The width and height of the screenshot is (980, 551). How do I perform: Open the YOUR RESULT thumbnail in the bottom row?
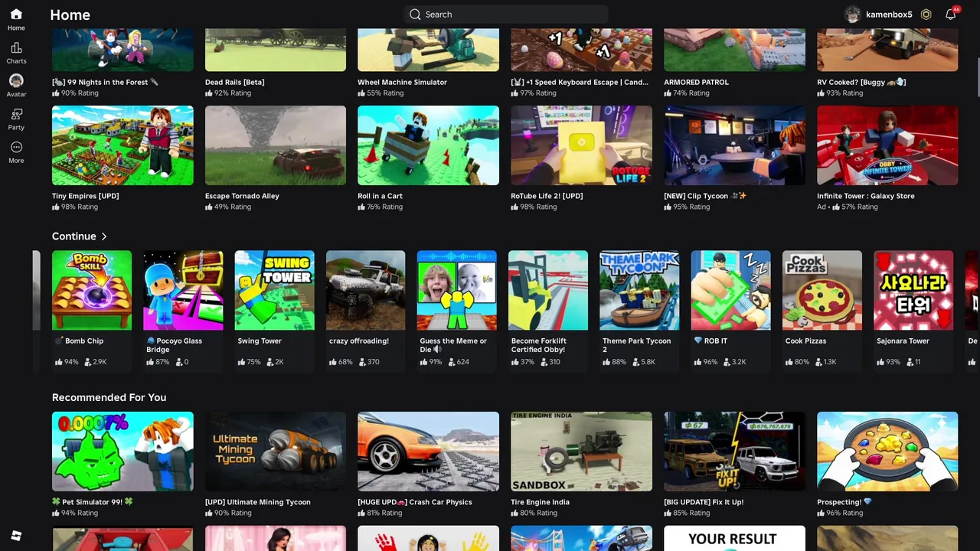click(x=734, y=538)
